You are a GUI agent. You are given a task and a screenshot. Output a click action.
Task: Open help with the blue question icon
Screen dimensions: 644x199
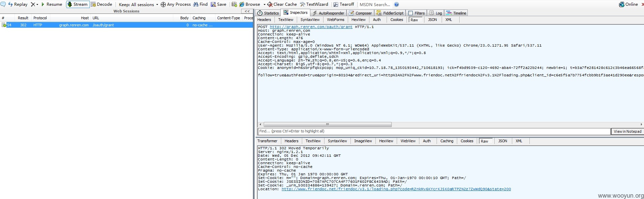[396, 4]
